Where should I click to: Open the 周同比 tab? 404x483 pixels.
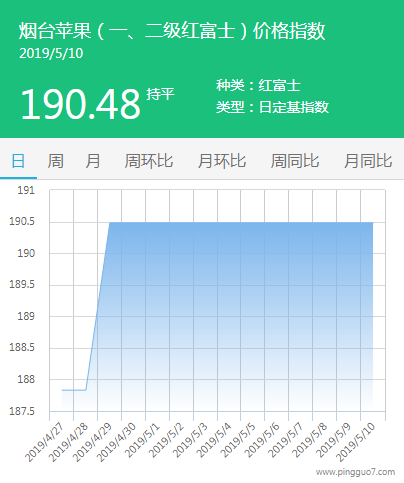click(x=295, y=161)
